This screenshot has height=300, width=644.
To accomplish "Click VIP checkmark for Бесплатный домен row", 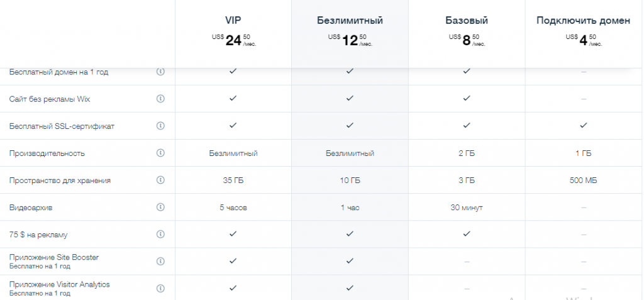I will (x=233, y=72).
